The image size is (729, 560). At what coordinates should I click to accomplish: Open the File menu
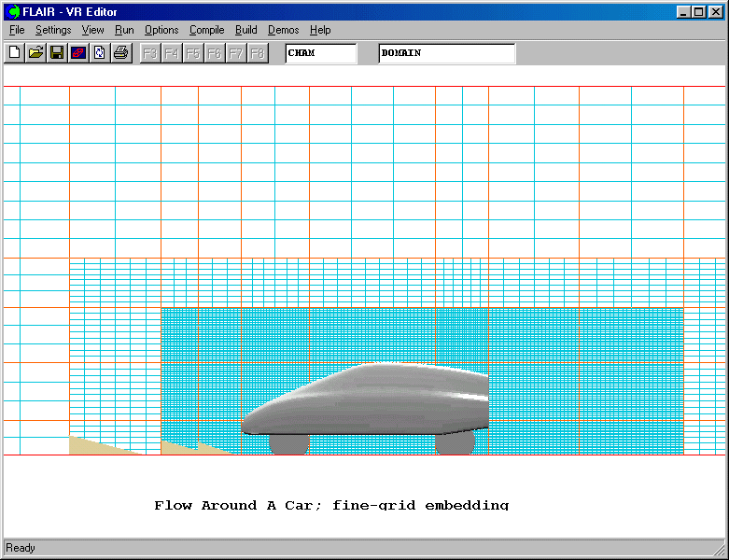(17, 30)
